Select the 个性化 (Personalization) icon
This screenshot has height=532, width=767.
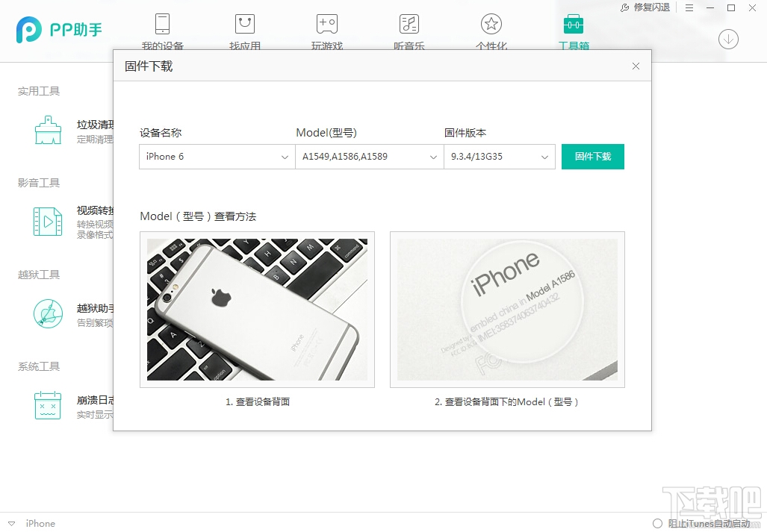[x=491, y=30]
